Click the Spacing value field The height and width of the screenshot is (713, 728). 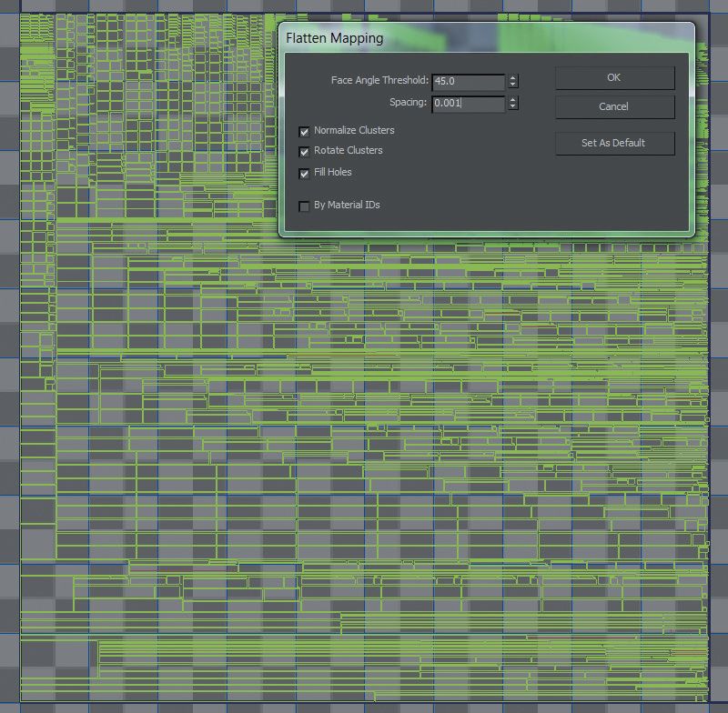[x=468, y=103]
